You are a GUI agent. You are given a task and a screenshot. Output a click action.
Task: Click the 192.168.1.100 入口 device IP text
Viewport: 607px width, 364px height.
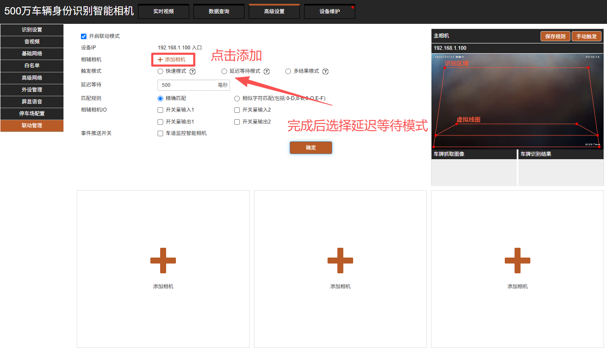point(180,48)
